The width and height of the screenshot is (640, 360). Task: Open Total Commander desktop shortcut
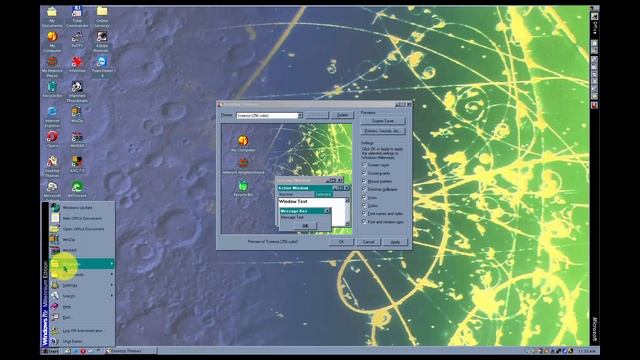pyautogui.click(x=77, y=17)
